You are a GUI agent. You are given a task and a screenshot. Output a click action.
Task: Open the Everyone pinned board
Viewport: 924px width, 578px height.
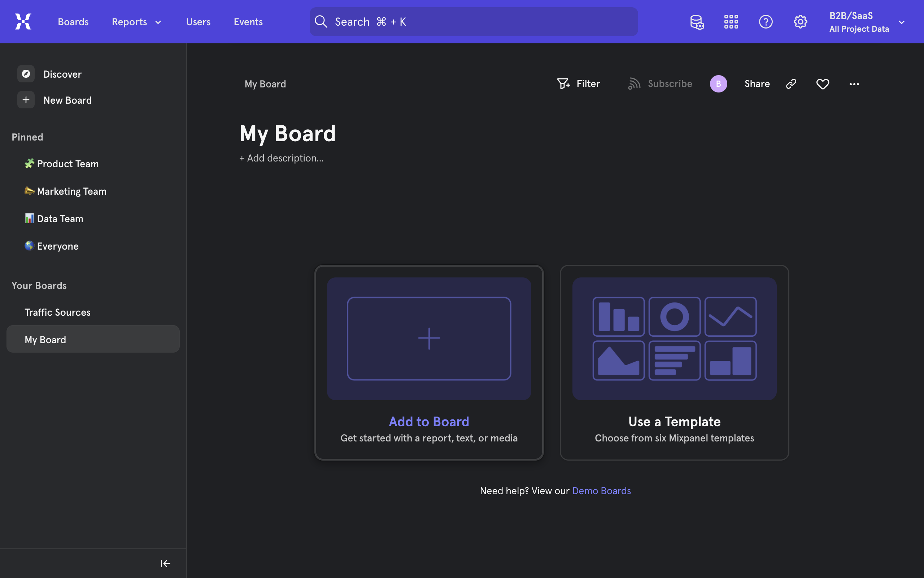(x=93, y=246)
